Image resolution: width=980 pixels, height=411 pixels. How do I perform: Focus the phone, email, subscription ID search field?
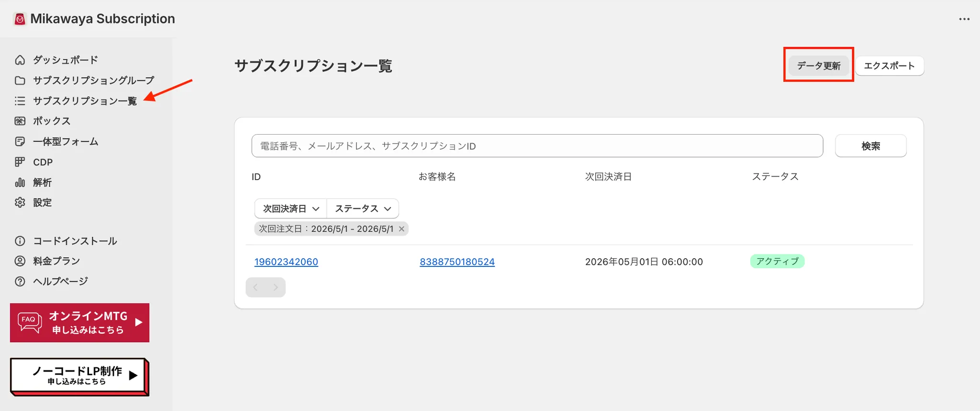point(537,146)
